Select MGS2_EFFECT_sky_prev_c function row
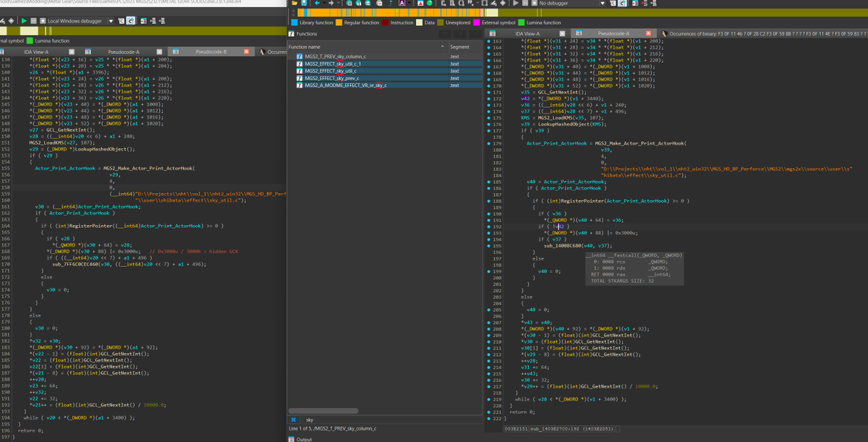 (x=386, y=78)
